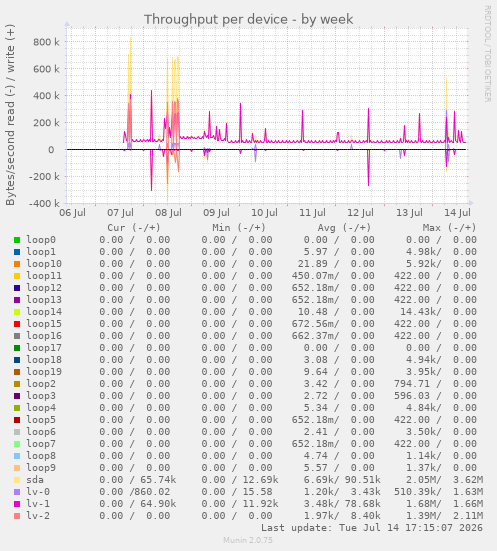Image resolution: width=497 pixels, height=551 pixels.
Task: Click the loop11 yellow legend swatch
Action: click(17, 276)
